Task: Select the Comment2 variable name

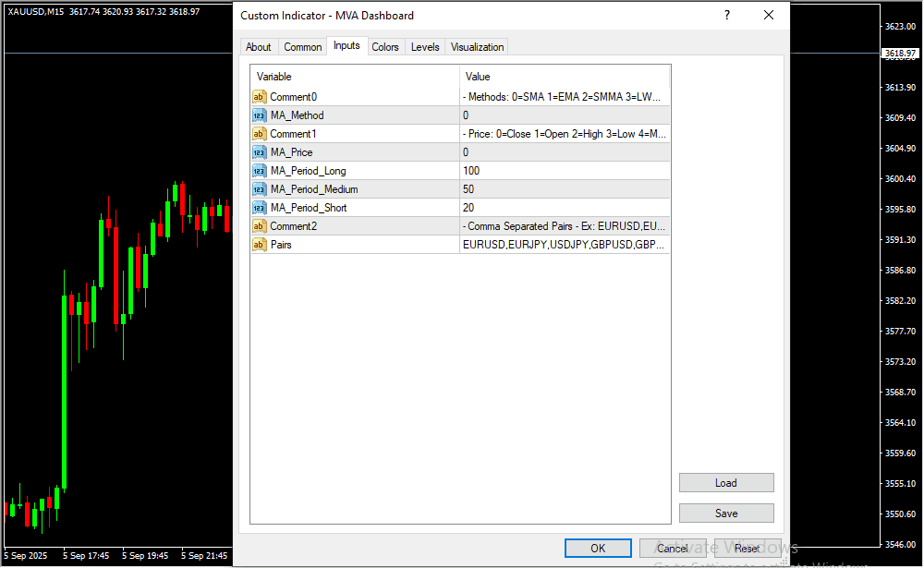Action: click(294, 226)
